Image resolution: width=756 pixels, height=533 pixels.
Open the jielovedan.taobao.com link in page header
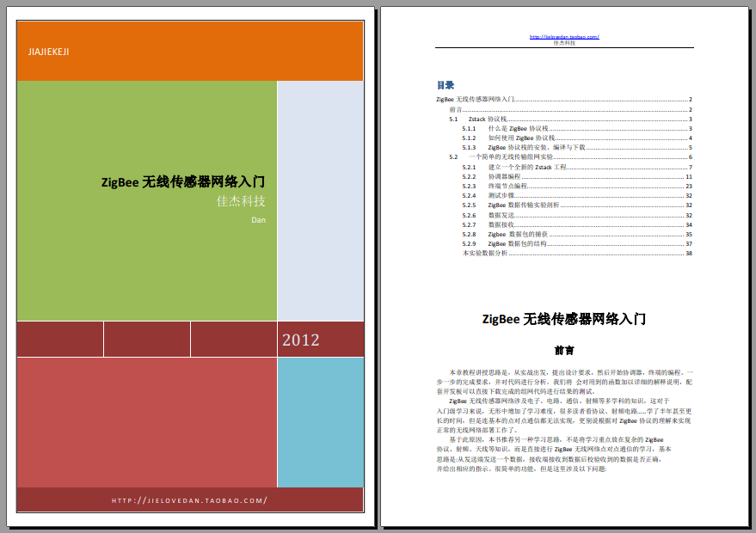click(564, 37)
